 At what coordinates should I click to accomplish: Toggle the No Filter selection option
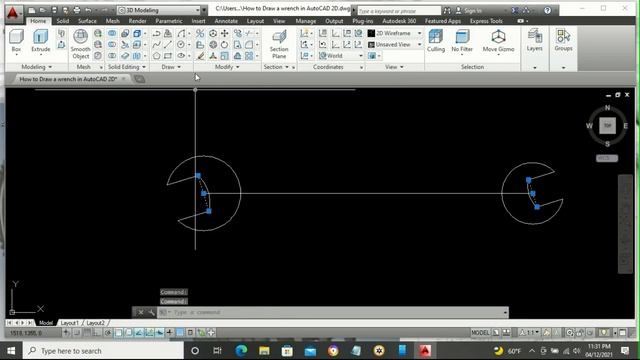click(462, 41)
